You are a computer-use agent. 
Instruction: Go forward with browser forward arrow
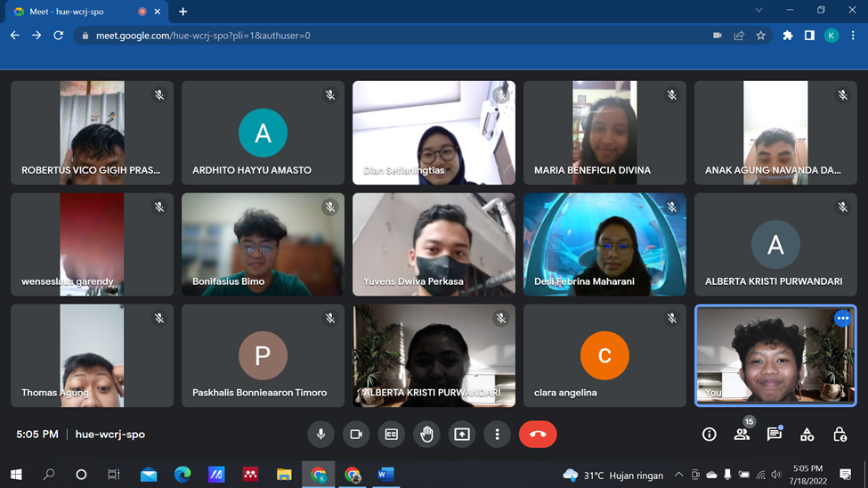click(x=37, y=36)
